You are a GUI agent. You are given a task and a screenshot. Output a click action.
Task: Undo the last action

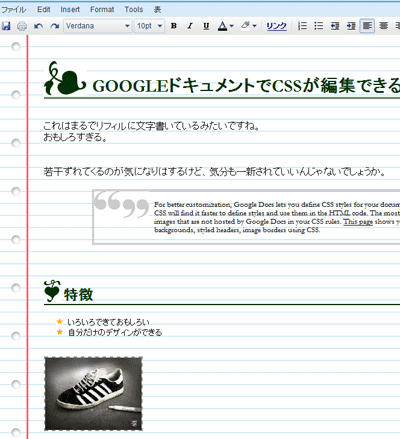click(38, 26)
